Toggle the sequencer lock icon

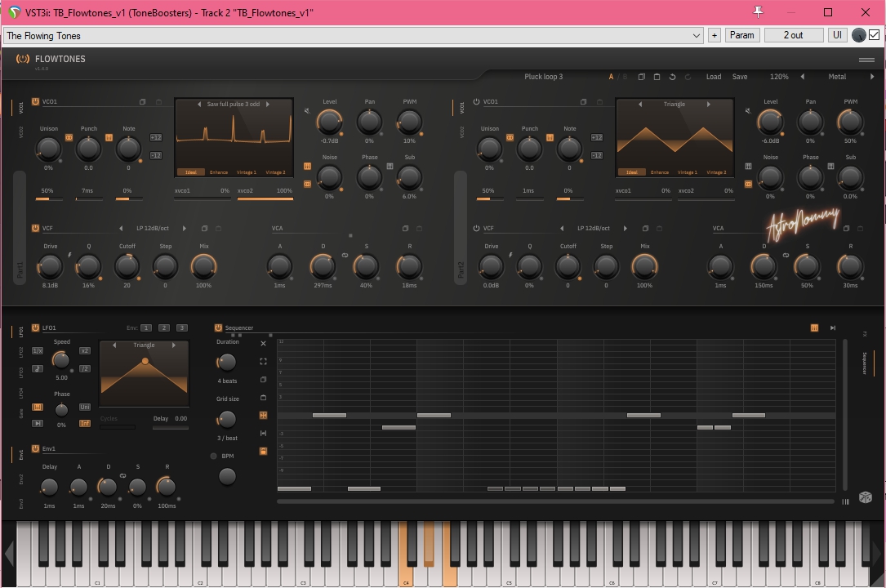point(263,452)
